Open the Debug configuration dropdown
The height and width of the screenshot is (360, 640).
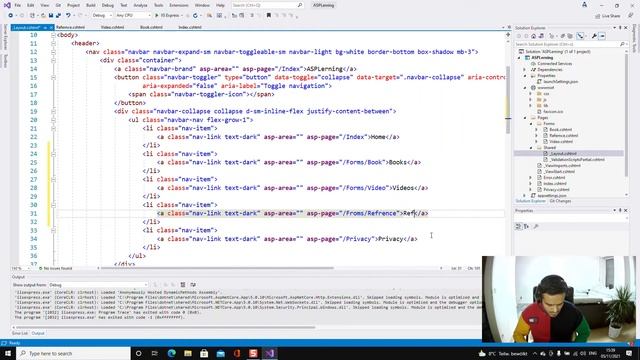click(102, 16)
